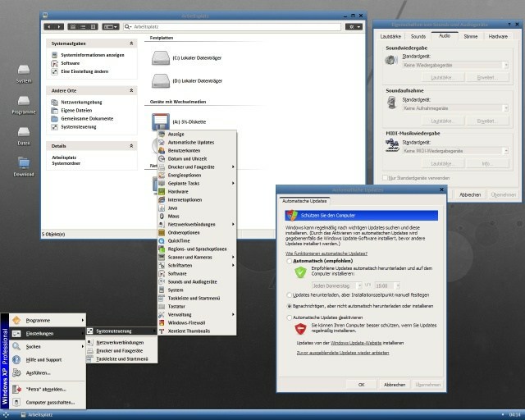Click the start button on the taskbar
The image size is (525, 420).
click(x=6, y=415)
